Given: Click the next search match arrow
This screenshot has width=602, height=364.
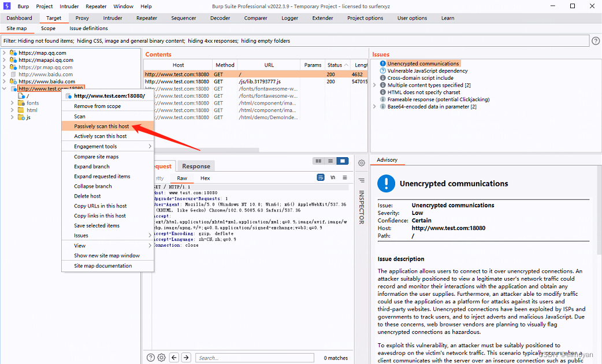Looking at the screenshot, I should (185, 358).
